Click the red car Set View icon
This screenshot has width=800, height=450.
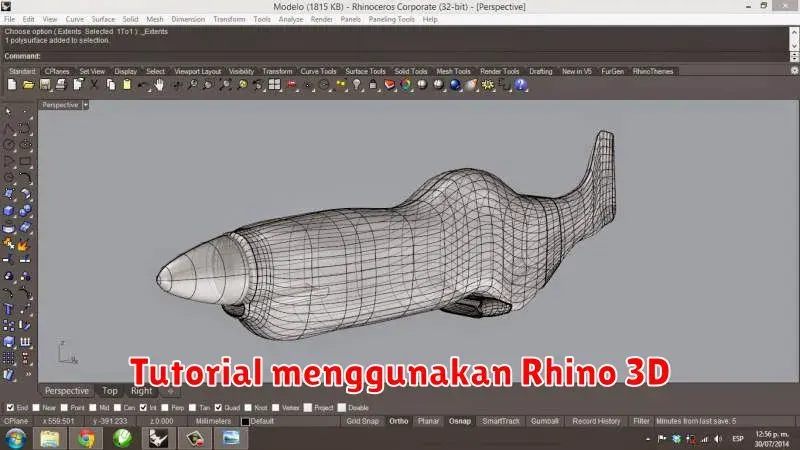click(291, 85)
